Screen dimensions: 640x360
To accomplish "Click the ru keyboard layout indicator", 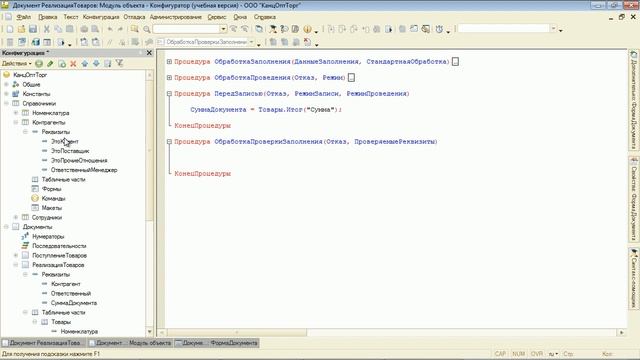I will tap(553, 354).
